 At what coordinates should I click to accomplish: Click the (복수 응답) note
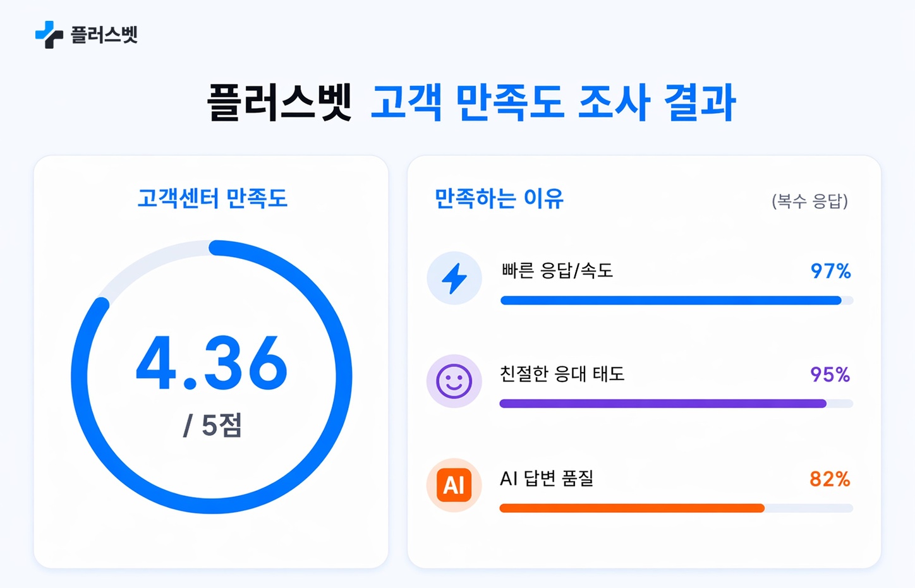pyautogui.click(x=809, y=201)
